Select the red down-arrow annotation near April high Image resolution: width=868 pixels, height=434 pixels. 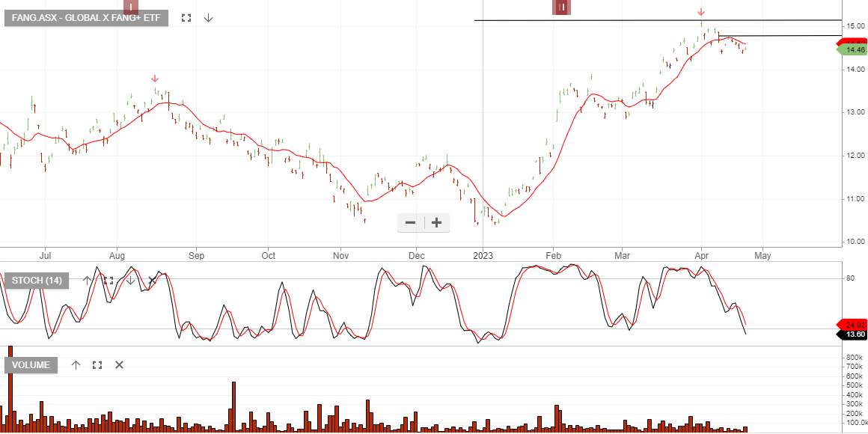tap(701, 12)
